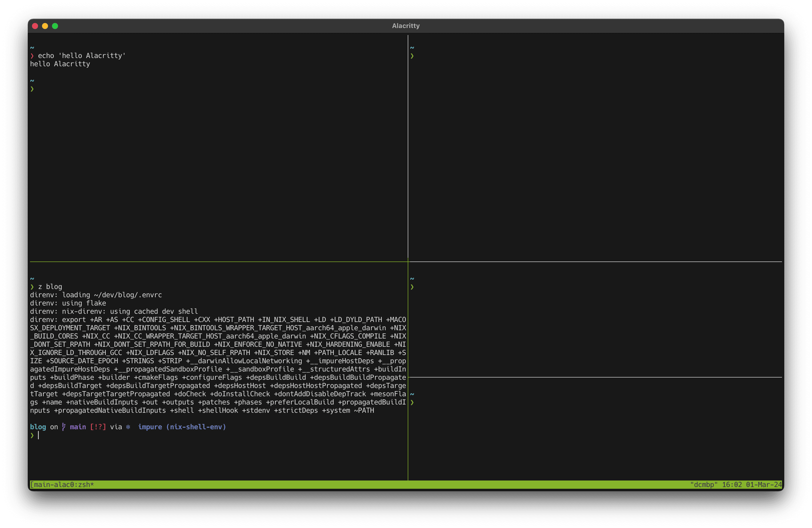Click the 16:02 time in status bar
The image size is (812, 528).
732,484
